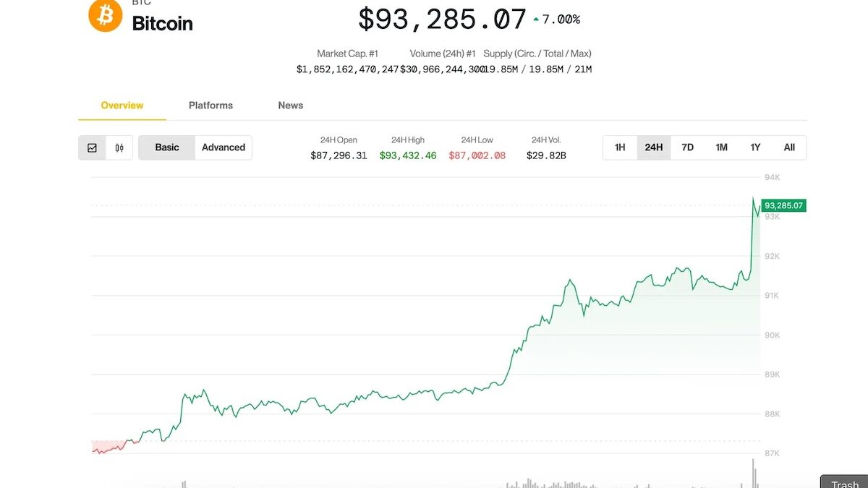Switch to line chart view icon
The height and width of the screenshot is (488, 868).
point(93,147)
